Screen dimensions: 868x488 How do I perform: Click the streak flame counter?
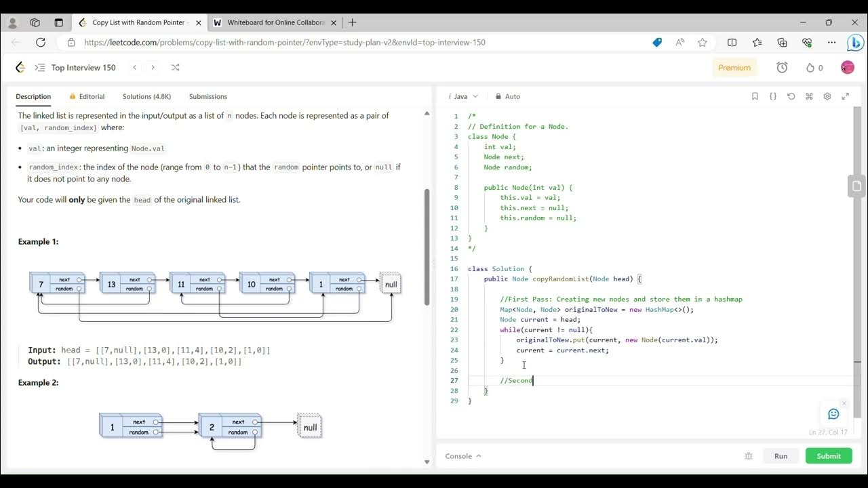coord(814,67)
